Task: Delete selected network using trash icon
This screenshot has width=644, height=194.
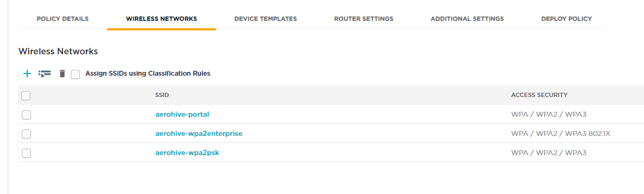Action: tap(62, 74)
